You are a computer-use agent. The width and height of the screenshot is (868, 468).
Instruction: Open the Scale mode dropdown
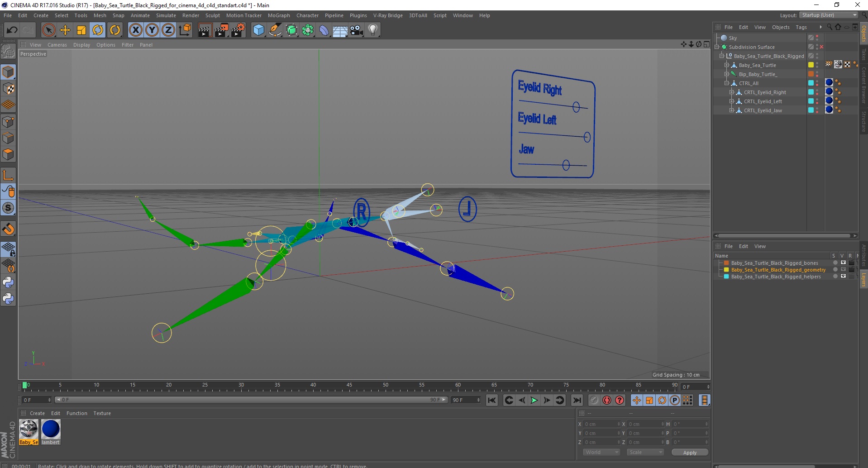(x=645, y=452)
